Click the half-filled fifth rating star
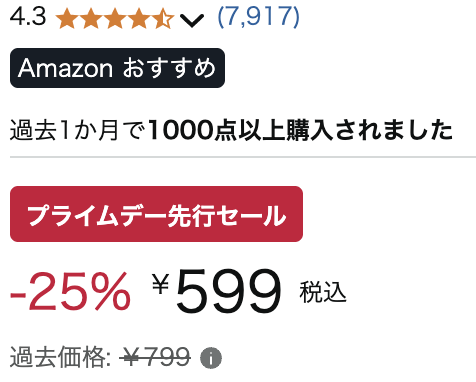 click(163, 18)
